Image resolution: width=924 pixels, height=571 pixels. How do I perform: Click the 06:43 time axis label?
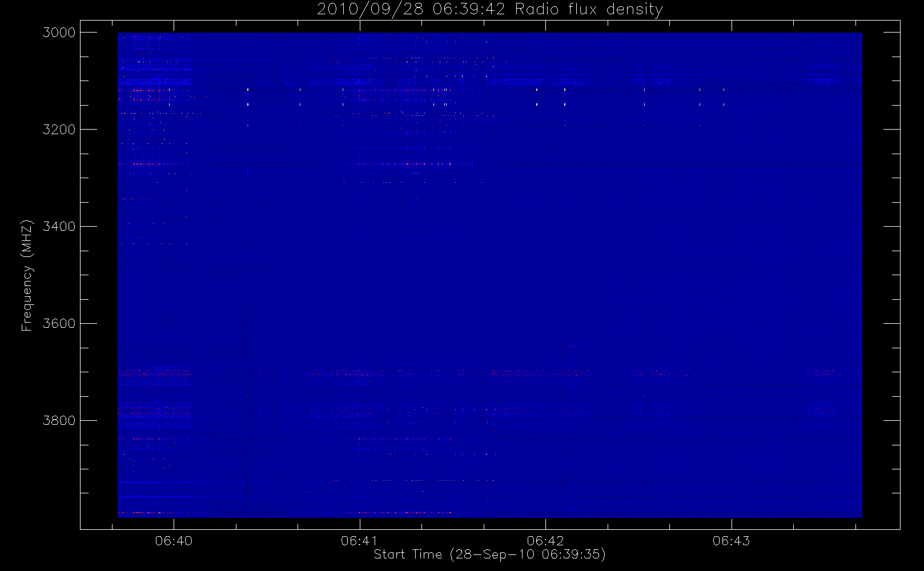(x=732, y=541)
